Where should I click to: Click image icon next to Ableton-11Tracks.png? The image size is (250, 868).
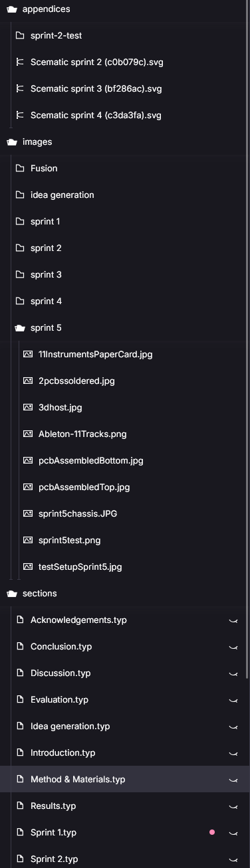click(x=28, y=434)
